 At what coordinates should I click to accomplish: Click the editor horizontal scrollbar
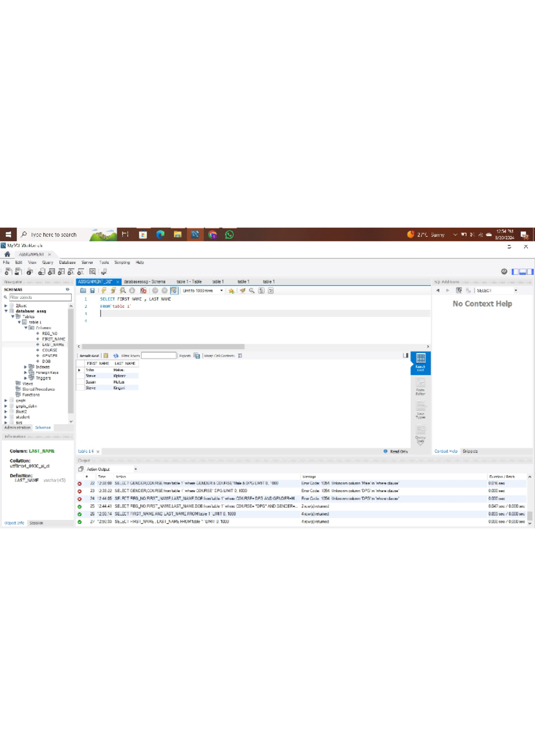pos(163,346)
